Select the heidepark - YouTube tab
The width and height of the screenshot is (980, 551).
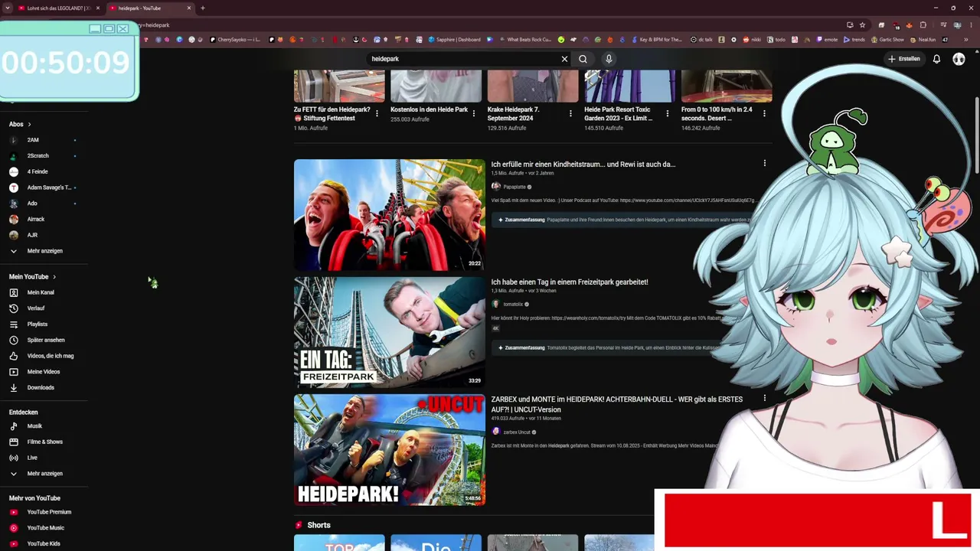pyautogui.click(x=149, y=8)
